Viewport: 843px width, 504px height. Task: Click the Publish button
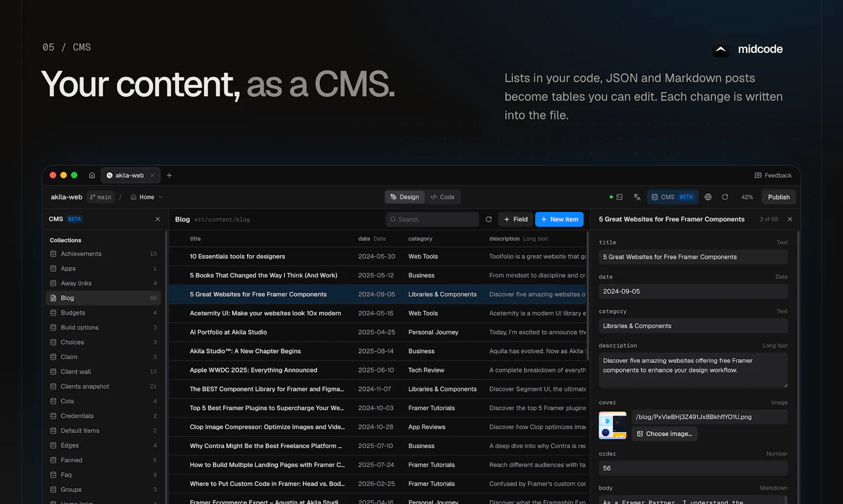[779, 197]
